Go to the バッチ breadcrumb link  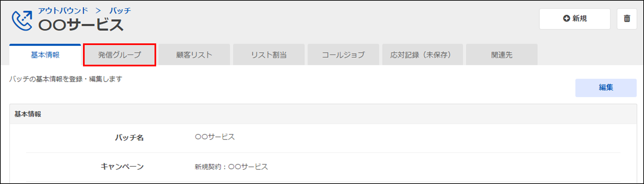tap(120, 11)
